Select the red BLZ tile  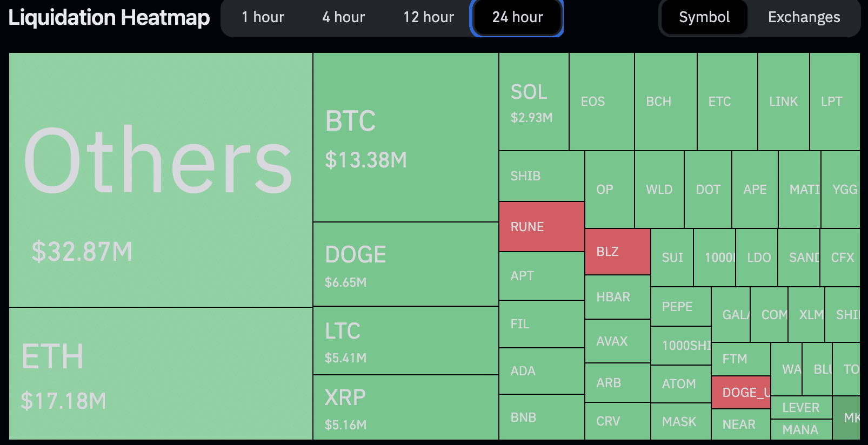click(617, 252)
